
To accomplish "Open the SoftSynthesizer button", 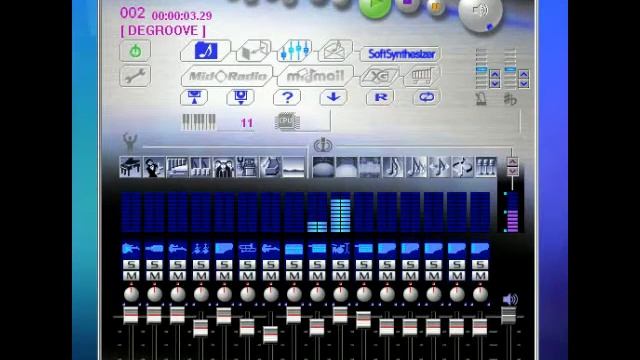I will point(401,54).
